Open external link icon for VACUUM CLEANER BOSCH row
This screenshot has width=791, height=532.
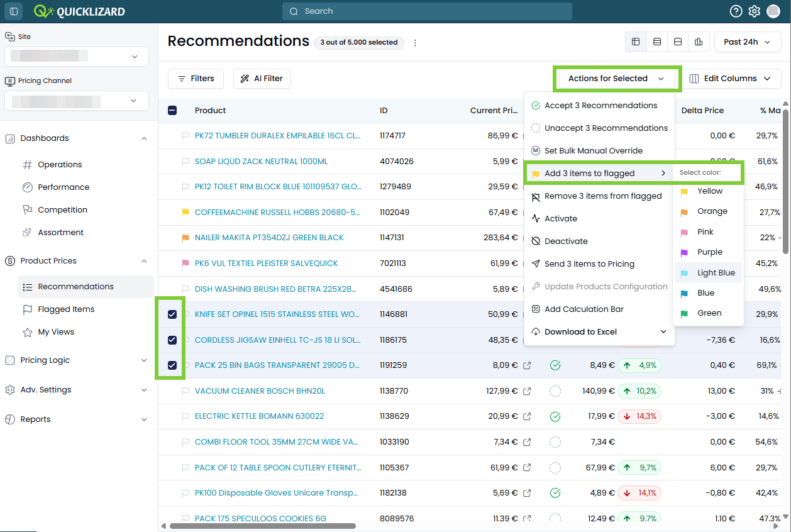point(527,391)
